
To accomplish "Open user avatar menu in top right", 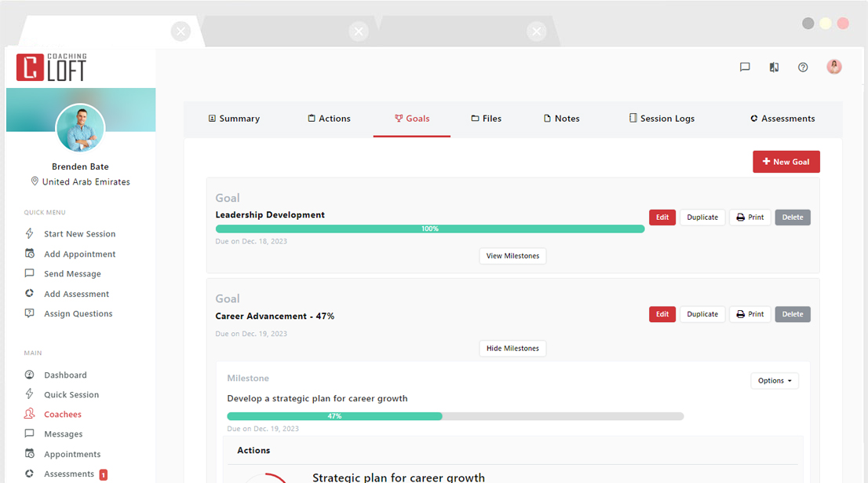I will pyautogui.click(x=833, y=68).
